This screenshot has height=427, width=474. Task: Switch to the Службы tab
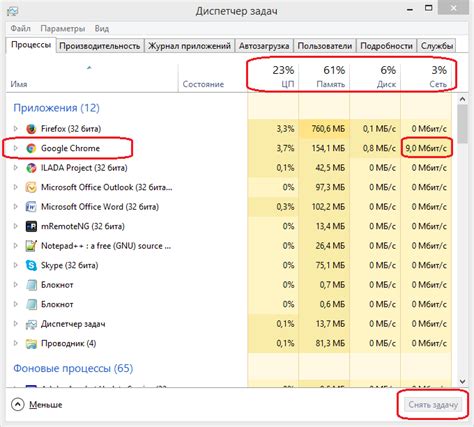coord(437,46)
